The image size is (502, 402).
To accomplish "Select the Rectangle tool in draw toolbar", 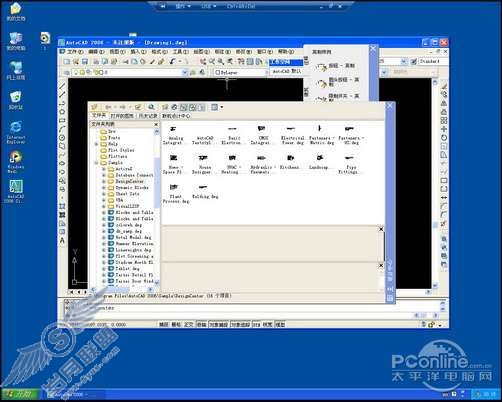I will point(62,121).
